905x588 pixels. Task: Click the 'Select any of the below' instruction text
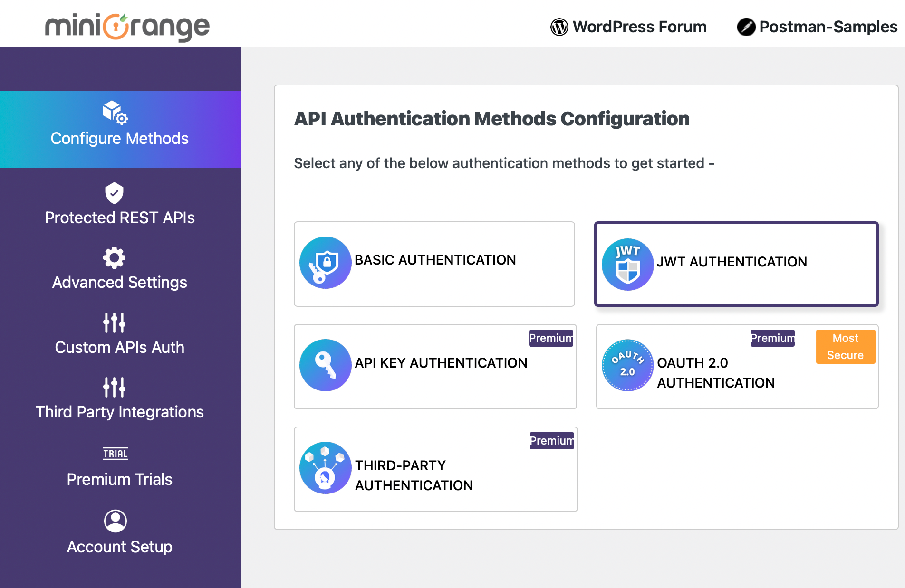tap(504, 163)
